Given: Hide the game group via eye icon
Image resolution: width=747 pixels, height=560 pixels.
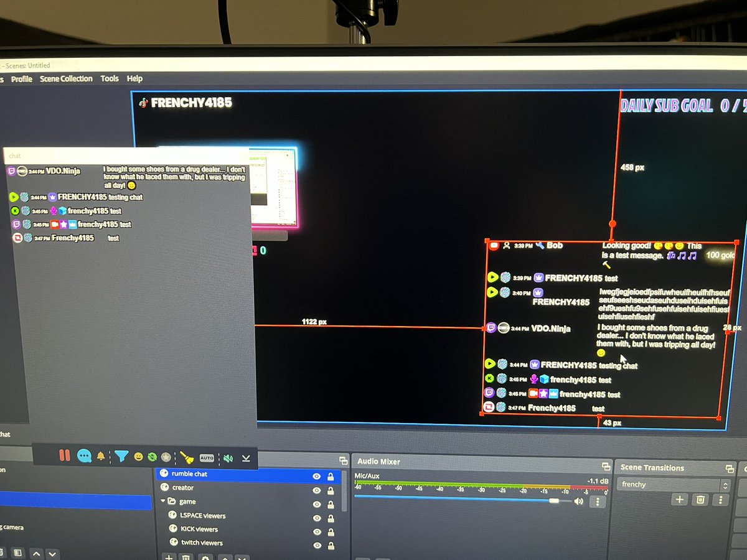Looking at the screenshot, I should tap(317, 504).
